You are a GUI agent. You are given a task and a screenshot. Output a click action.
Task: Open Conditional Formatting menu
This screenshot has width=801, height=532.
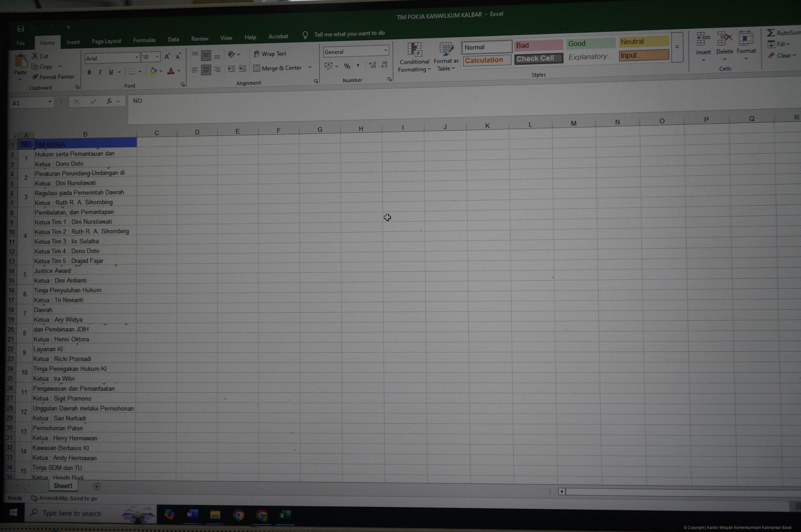(414, 58)
